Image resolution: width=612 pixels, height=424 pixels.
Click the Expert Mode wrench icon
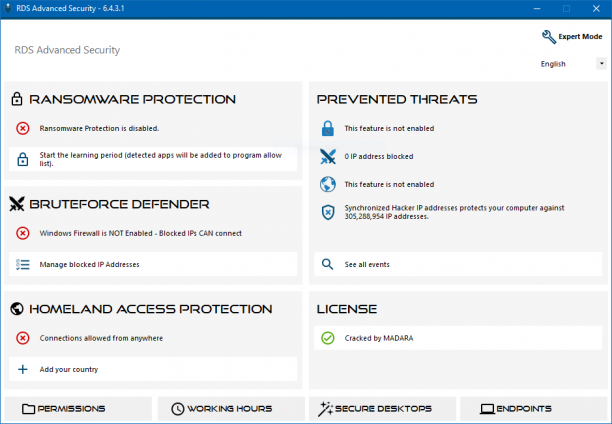(549, 37)
